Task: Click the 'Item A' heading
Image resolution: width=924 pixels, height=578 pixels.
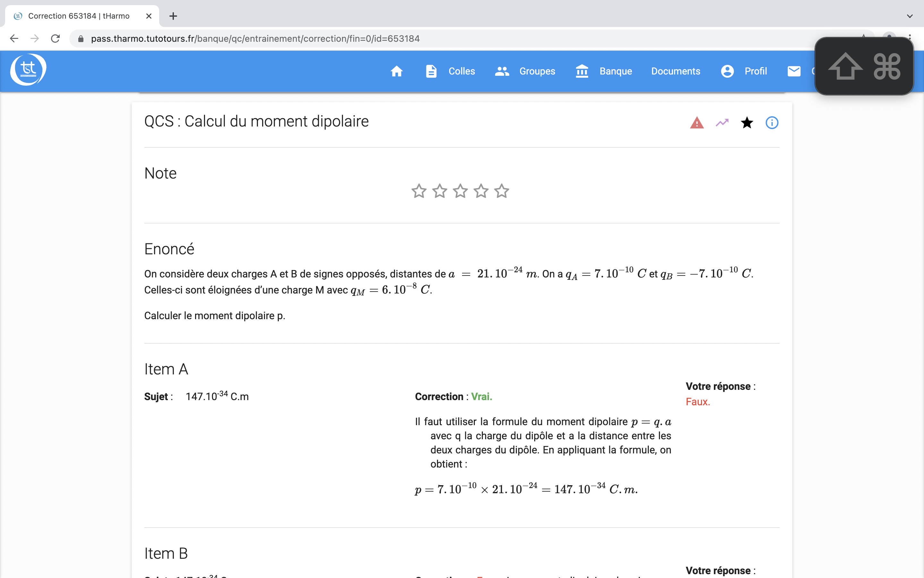Action: click(x=166, y=369)
